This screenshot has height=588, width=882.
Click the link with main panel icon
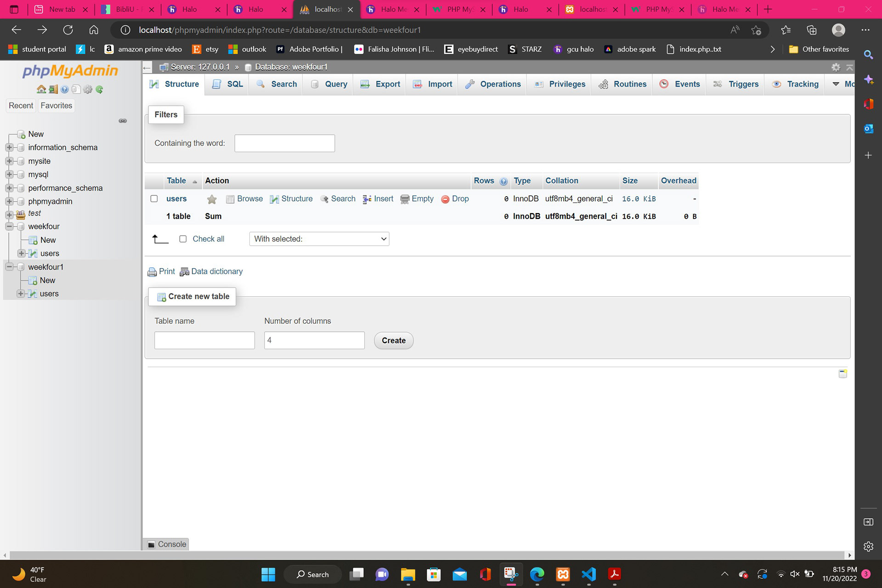(x=123, y=121)
